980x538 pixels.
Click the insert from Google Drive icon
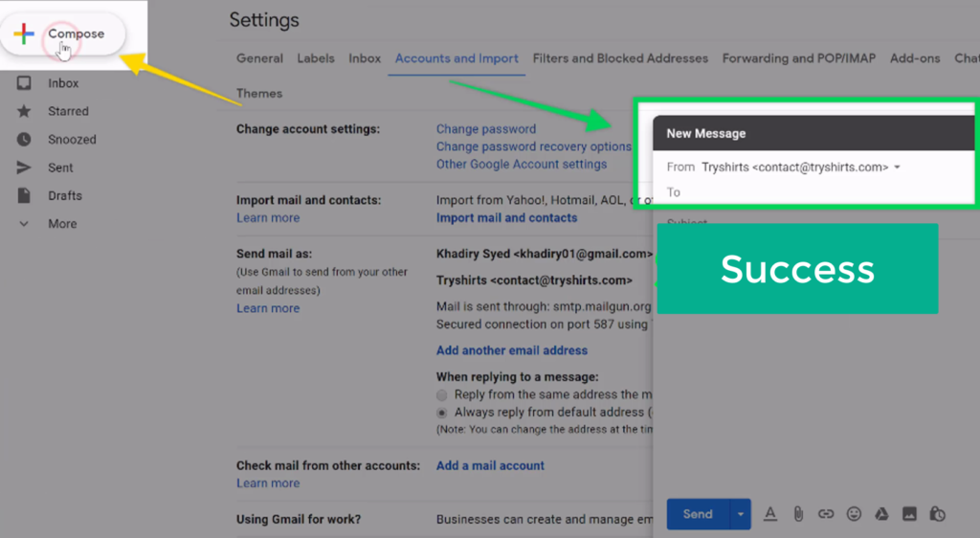(x=881, y=514)
